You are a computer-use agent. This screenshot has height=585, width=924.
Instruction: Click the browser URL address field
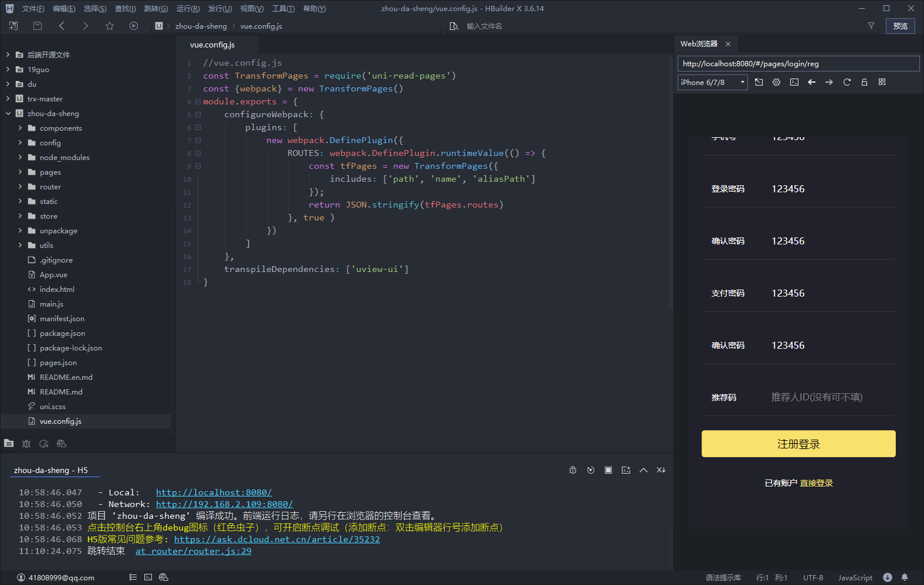pos(798,63)
